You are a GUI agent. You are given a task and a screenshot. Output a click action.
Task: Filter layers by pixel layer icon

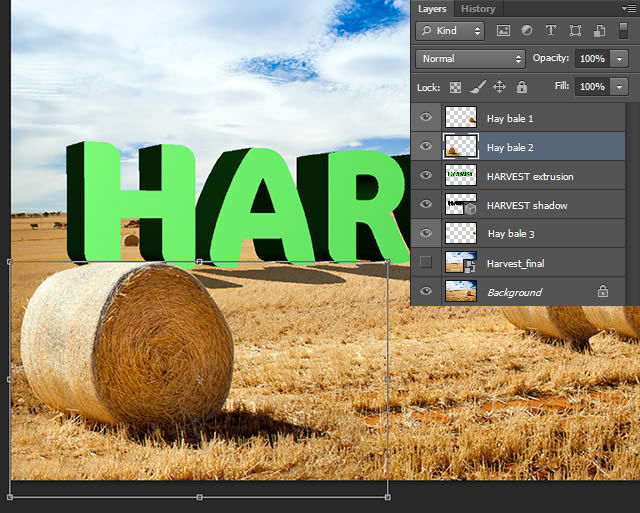(x=503, y=31)
